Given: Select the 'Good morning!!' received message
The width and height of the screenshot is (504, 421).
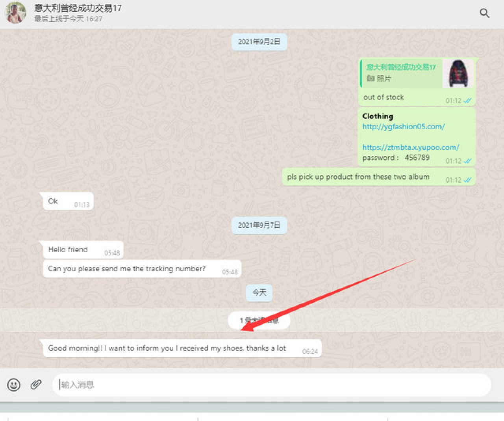Looking at the screenshot, I should (x=167, y=348).
